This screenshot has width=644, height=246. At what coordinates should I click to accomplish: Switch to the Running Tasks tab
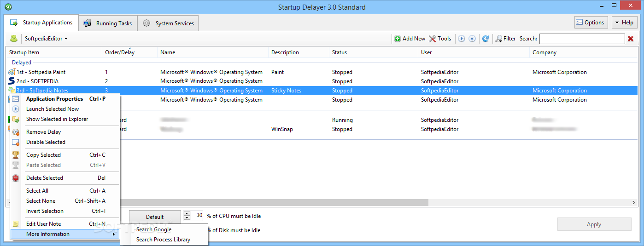pyautogui.click(x=108, y=23)
